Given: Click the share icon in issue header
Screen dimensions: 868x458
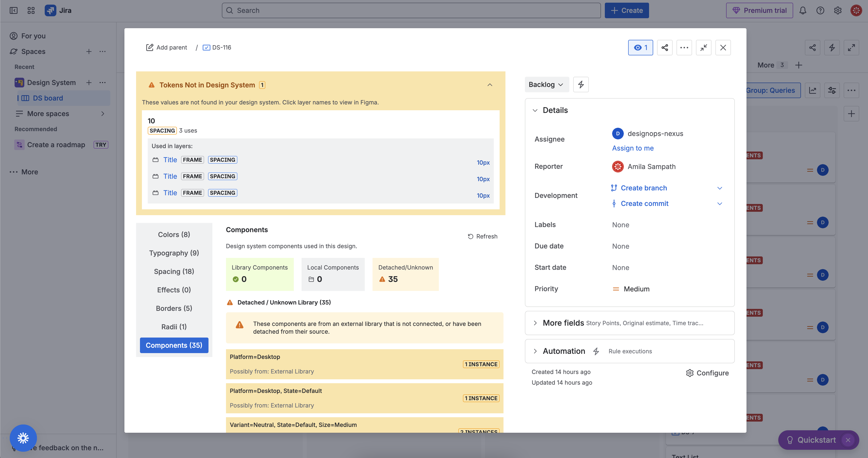Looking at the screenshot, I should click(664, 48).
